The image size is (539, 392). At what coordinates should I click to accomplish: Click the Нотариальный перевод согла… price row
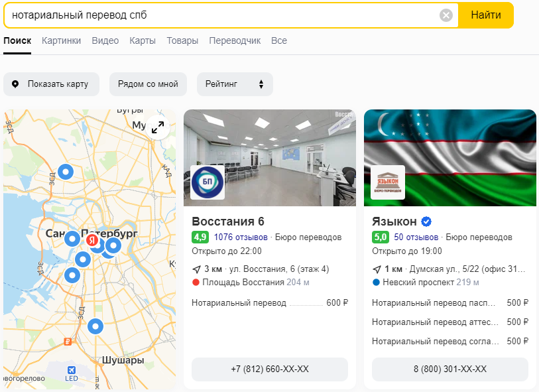coord(450,341)
